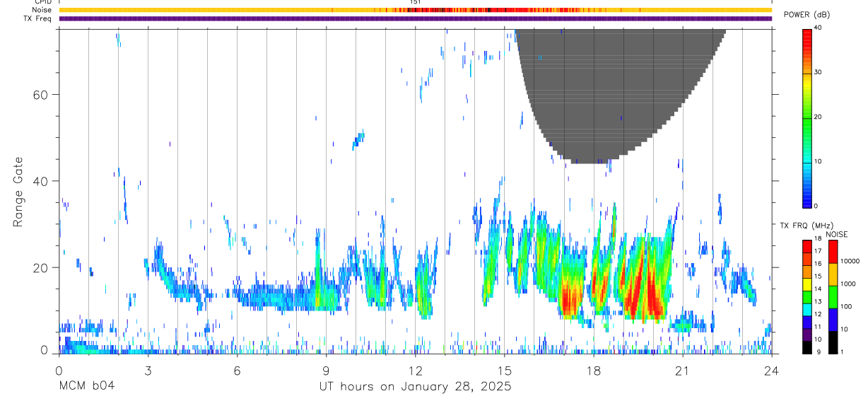Click the 9 hour tick label

click(326, 370)
